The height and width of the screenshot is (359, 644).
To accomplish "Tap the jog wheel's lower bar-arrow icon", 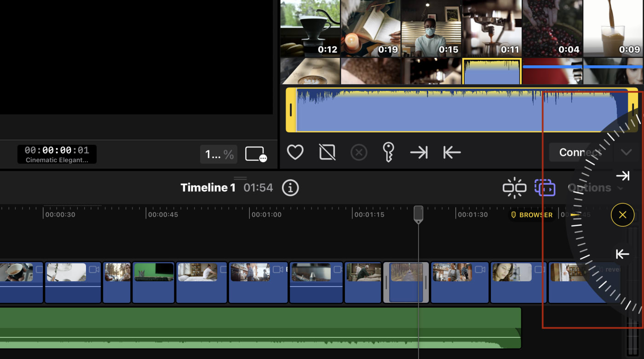I will coord(622,254).
